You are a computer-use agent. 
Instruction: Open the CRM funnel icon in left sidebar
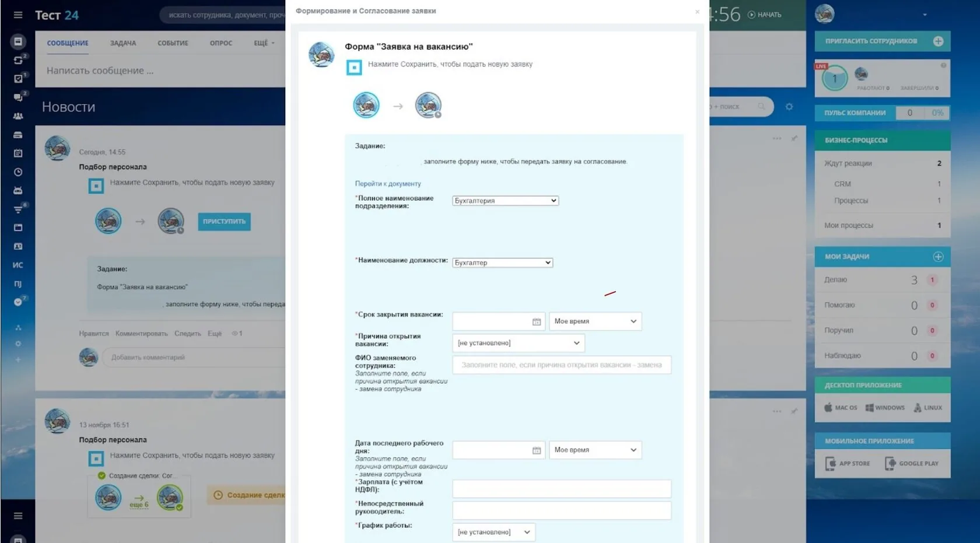point(18,209)
